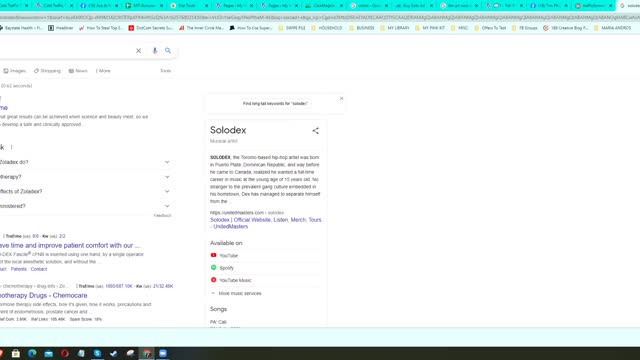Launch Microsoft Edge from the taskbar

[32, 353]
